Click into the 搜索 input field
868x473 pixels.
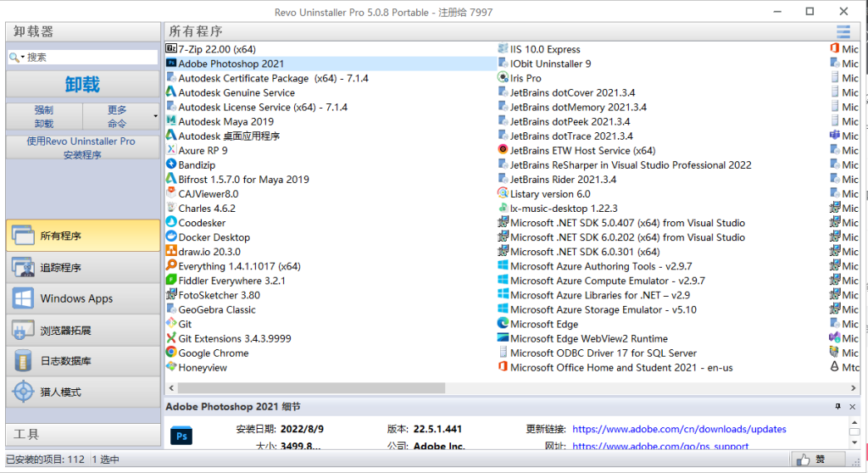[92, 57]
